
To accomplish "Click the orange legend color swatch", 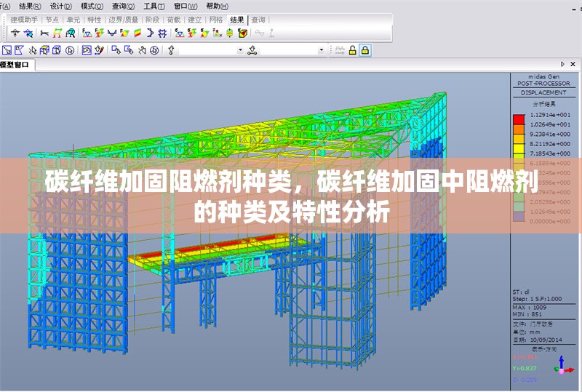I will point(519,129).
